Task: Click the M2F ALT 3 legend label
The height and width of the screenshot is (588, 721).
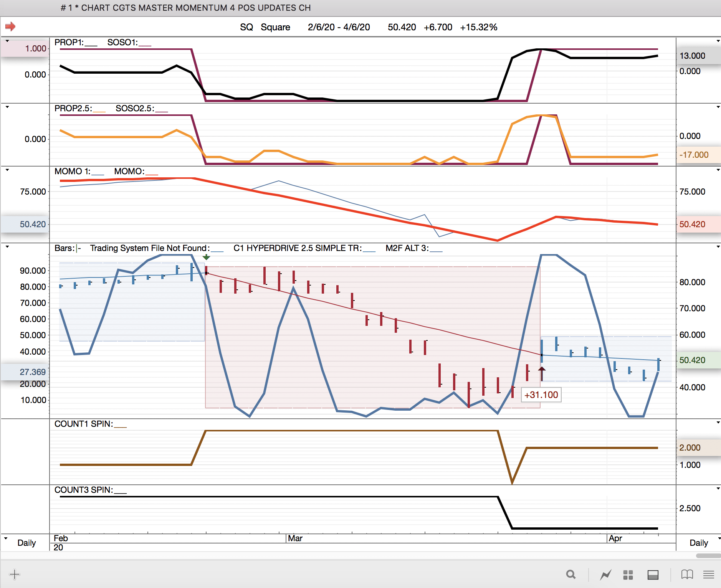Action: [x=407, y=248]
